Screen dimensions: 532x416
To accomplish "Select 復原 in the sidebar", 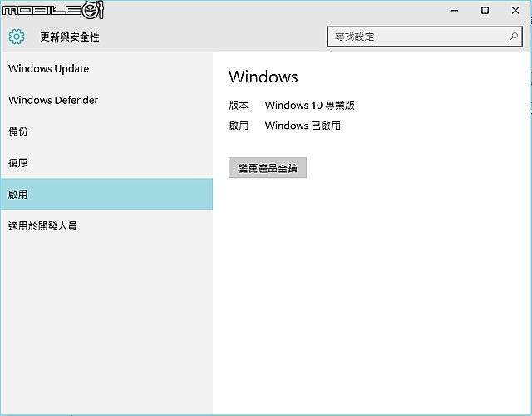I will click(106, 163).
